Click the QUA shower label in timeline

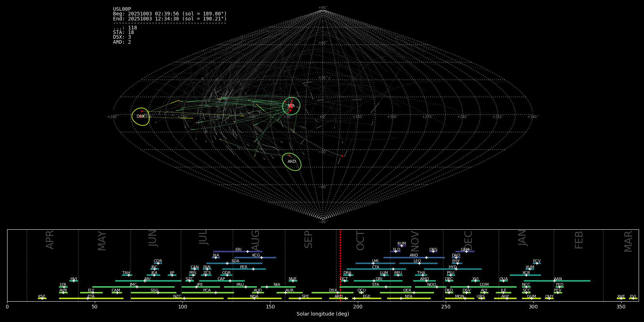pos(503,279)
